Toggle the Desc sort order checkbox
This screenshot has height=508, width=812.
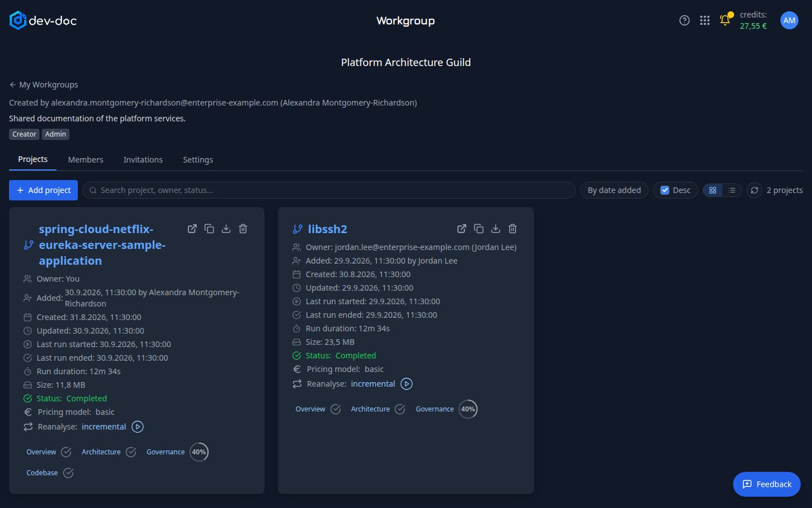pos(665,190)
